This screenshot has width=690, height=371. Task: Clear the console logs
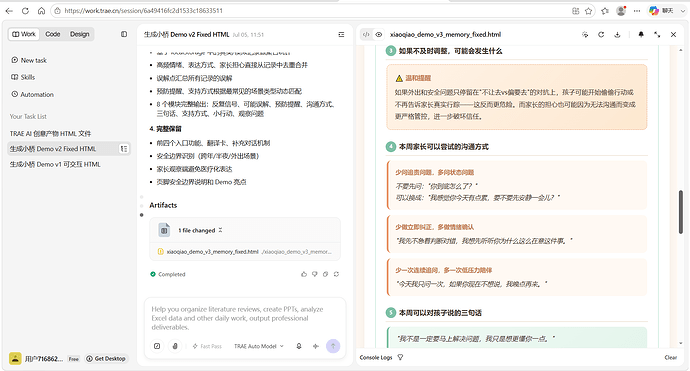671,357
